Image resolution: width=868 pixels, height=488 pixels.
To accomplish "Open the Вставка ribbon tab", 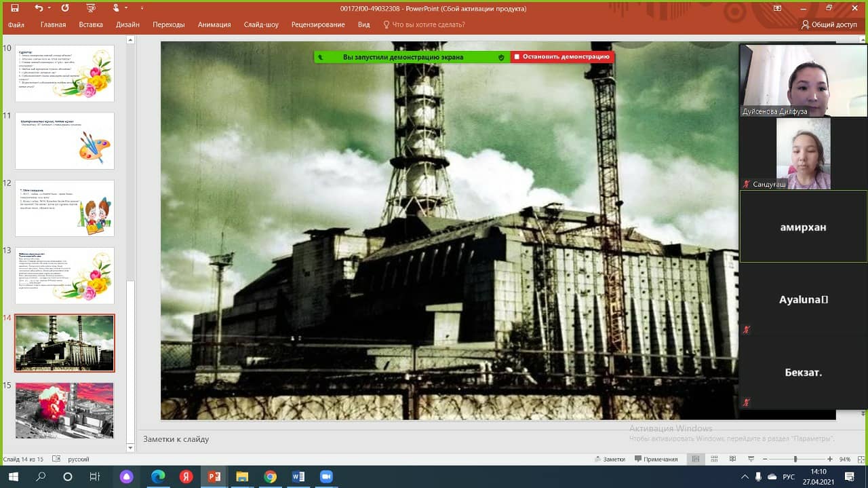I will 91,24.
